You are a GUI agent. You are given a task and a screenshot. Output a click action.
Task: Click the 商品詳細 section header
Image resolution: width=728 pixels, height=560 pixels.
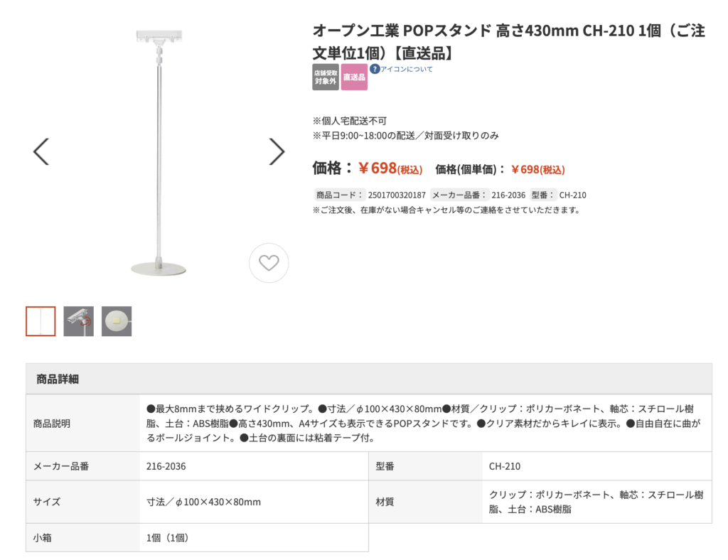(58, 379)
